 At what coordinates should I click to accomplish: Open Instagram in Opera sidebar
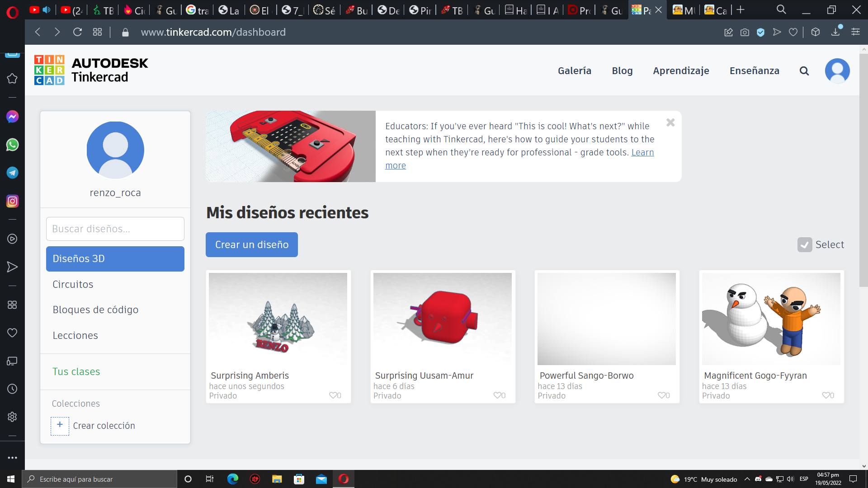[x=12, y=201]
